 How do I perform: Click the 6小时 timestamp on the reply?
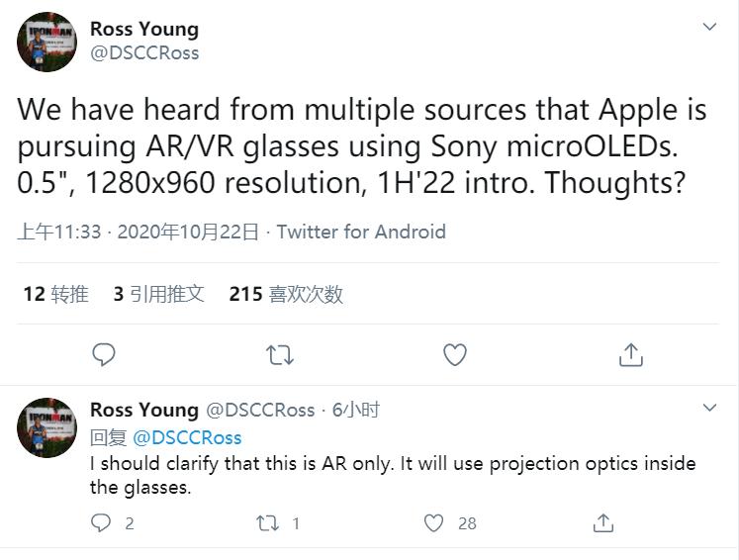[x=356, y=410]
